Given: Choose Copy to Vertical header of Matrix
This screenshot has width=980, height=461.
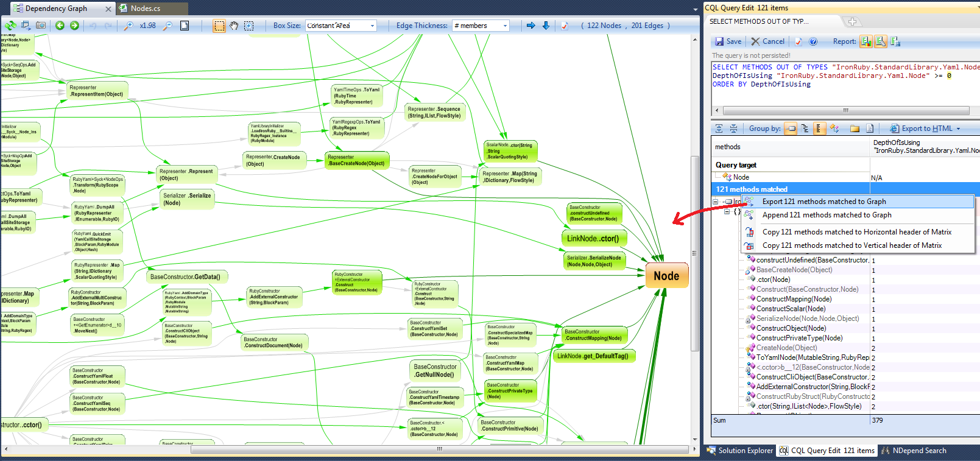Looking at the screenshot, I should (858, 245).
